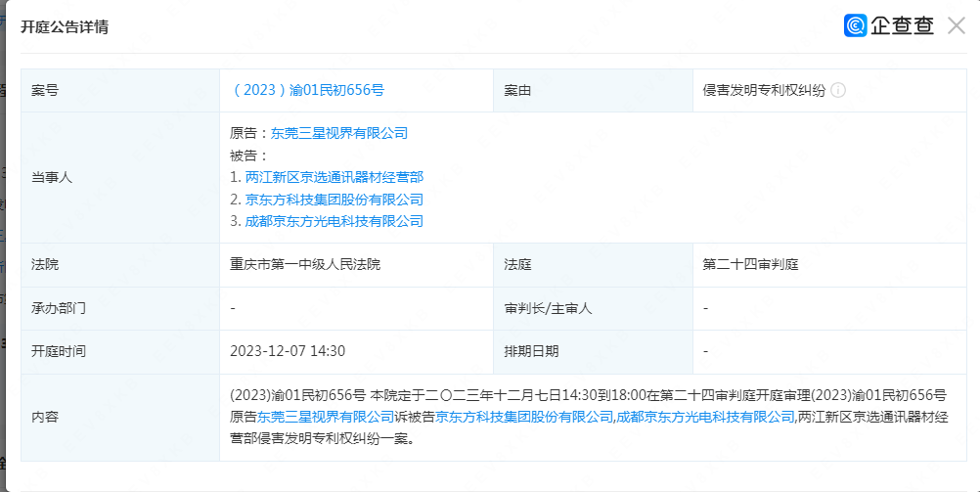Open defendant 成都京东方光电科技有限公司 in 当事人 row

pyautogui.click(x=334, y=221)
